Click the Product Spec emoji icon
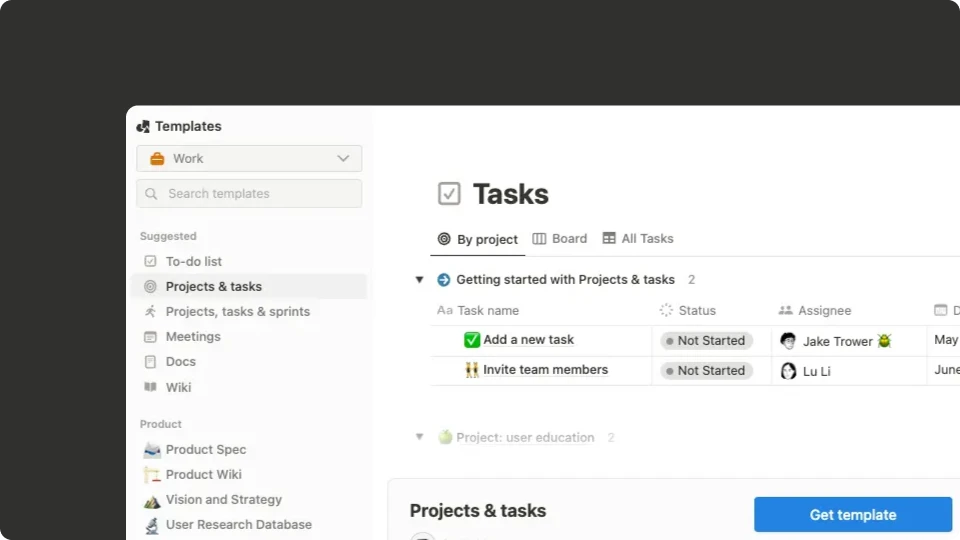Viewport: 960px width, 540px height. tap(152, 450)
